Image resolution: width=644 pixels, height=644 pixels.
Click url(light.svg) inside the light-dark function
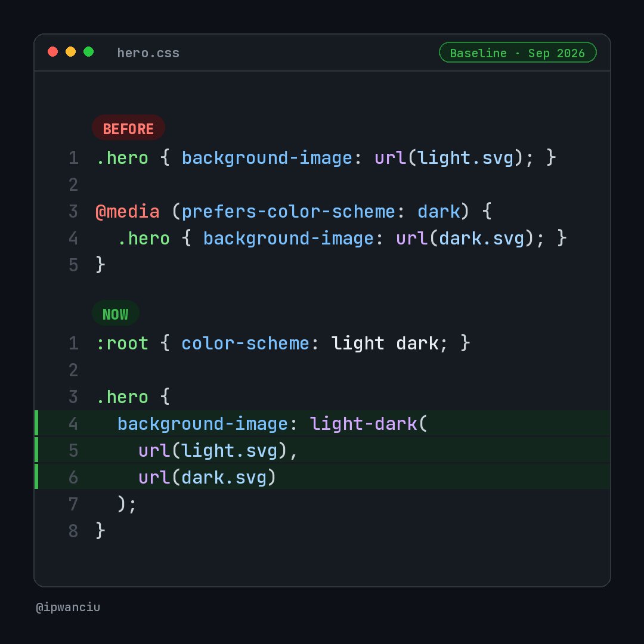(x=213, y=451)
